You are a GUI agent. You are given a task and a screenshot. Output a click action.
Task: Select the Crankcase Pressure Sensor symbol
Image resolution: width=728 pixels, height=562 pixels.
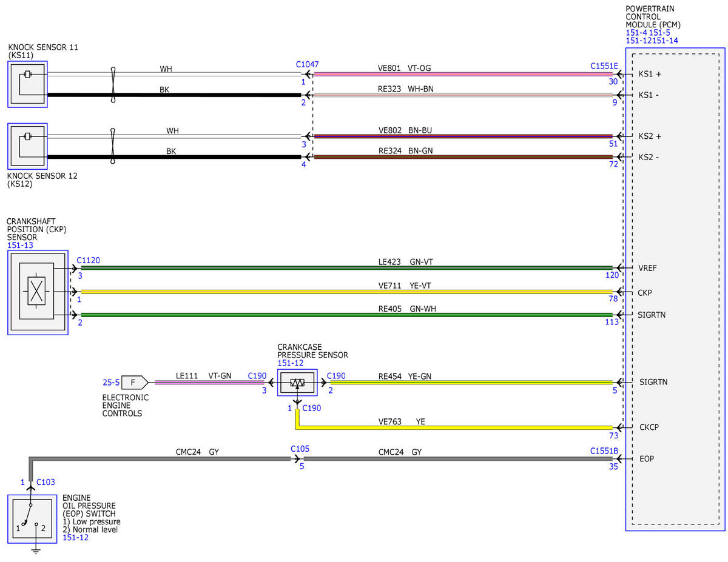[297, 382]
